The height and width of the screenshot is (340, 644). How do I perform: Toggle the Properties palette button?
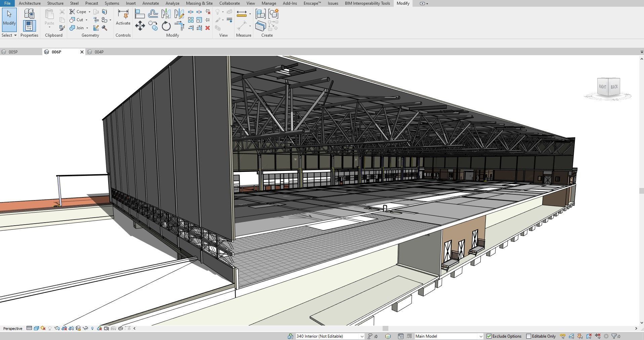click(29, 26)
